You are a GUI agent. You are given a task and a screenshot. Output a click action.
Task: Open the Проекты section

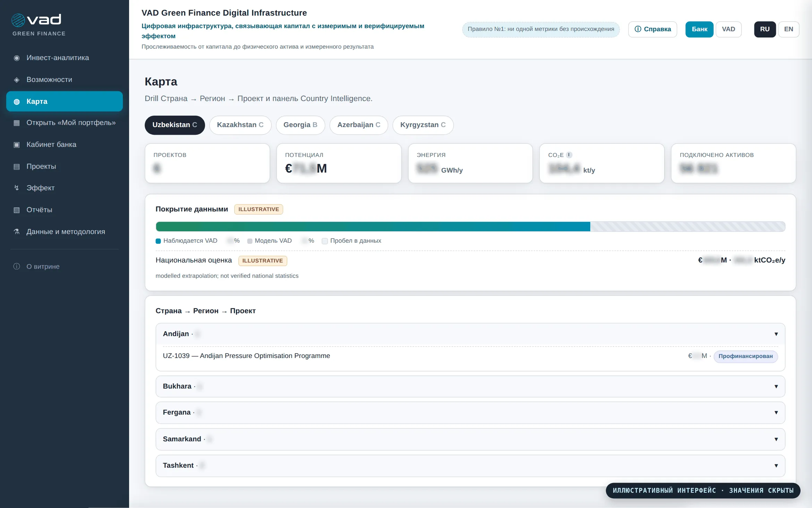65,167
